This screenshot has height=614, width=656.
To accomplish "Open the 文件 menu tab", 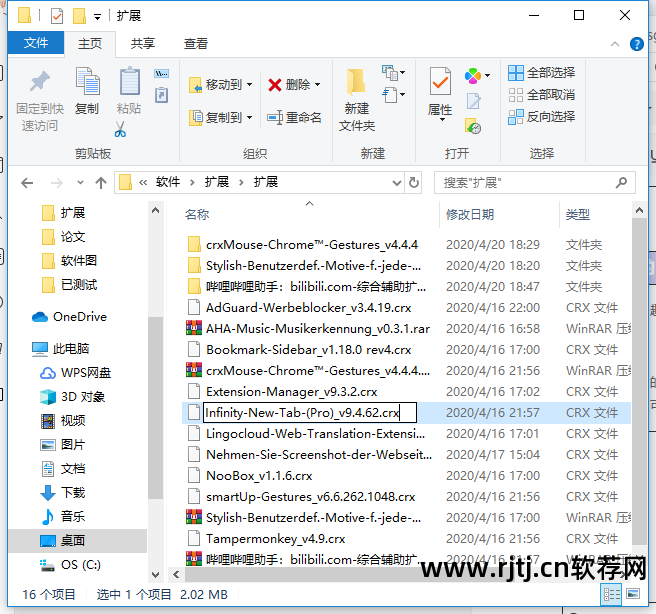I will pos(36,43).
